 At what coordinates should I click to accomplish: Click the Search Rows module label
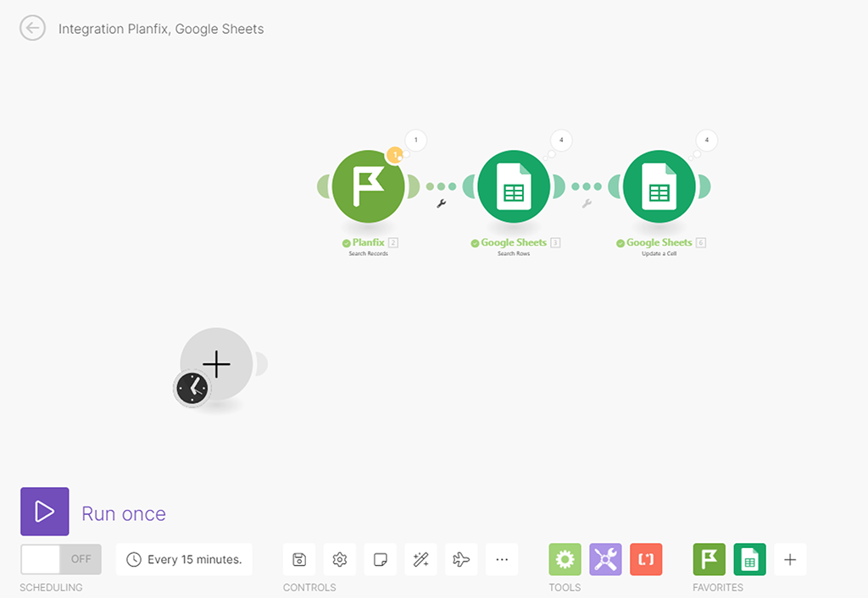click(514, 253)
